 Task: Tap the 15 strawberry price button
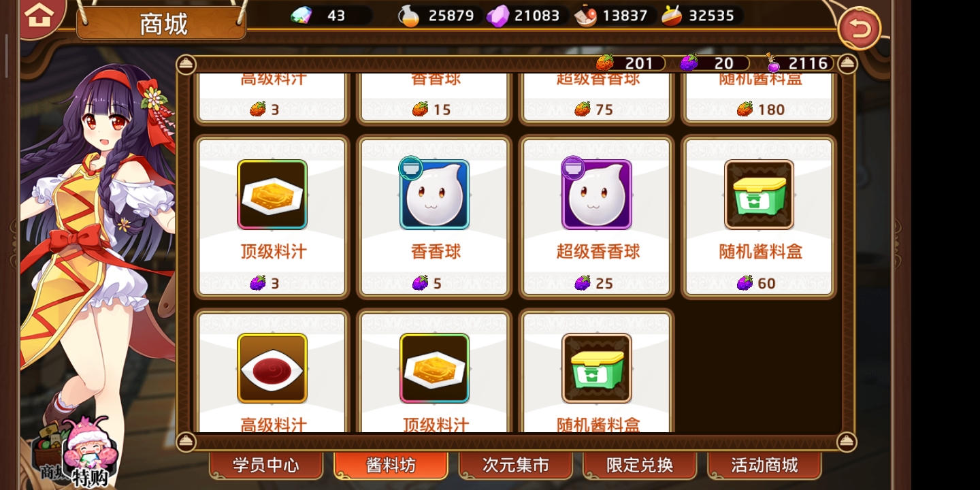click(434, 109)
